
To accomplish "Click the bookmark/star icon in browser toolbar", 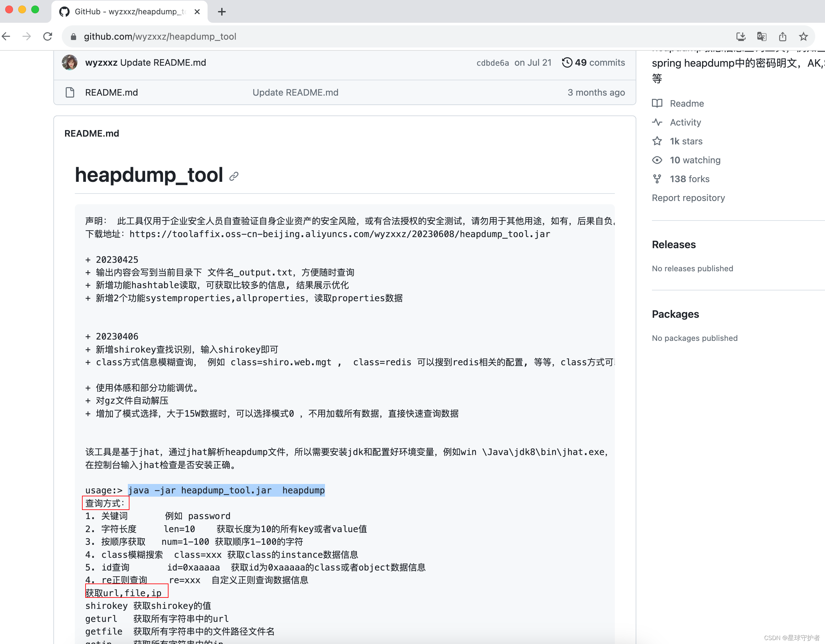I will [x=804, y=37].
